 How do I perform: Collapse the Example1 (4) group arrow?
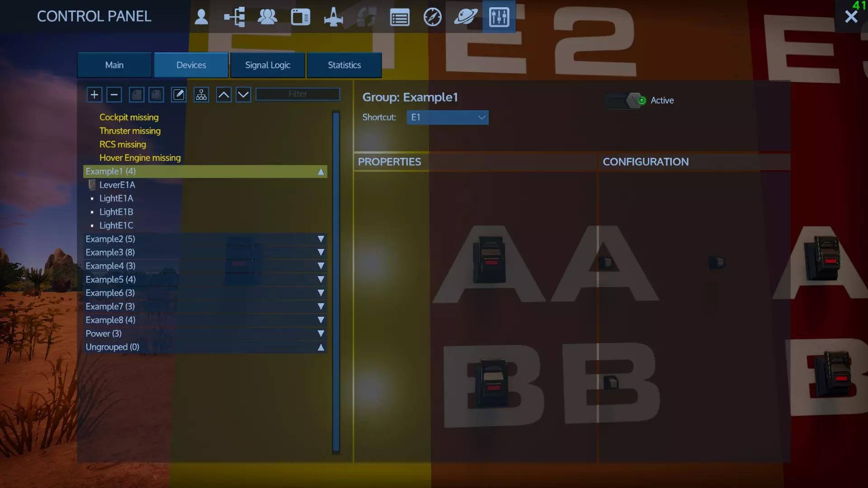321,172
